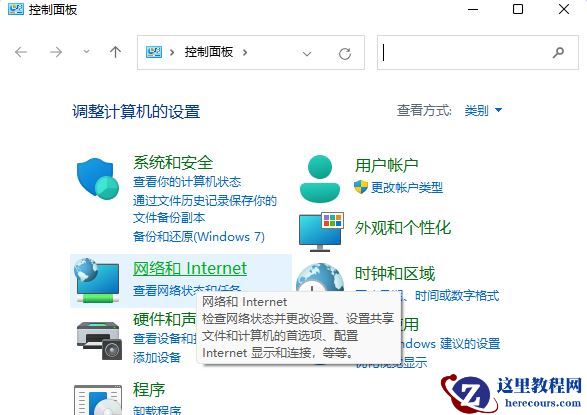Open 外观和个性化 category heading
This screenshot has height=415, width=587.
click(403, 228)
